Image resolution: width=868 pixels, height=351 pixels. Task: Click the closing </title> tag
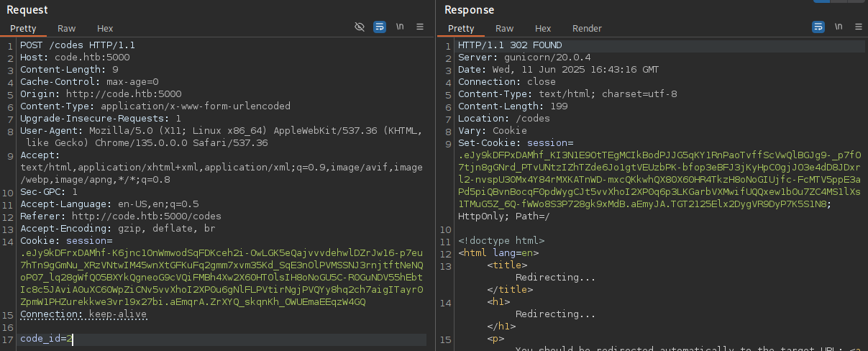pyautogui.click(x=510, y=290)
